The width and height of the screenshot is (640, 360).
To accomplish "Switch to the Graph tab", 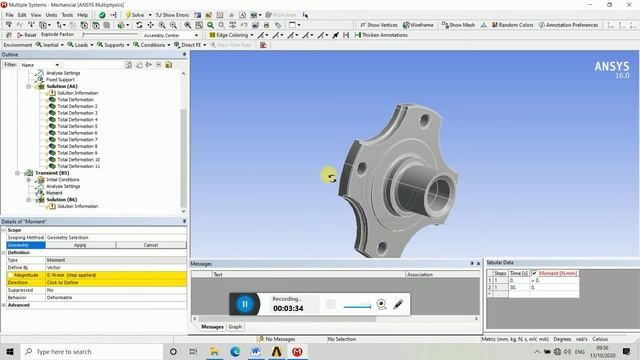I will (x=235, y=327).
